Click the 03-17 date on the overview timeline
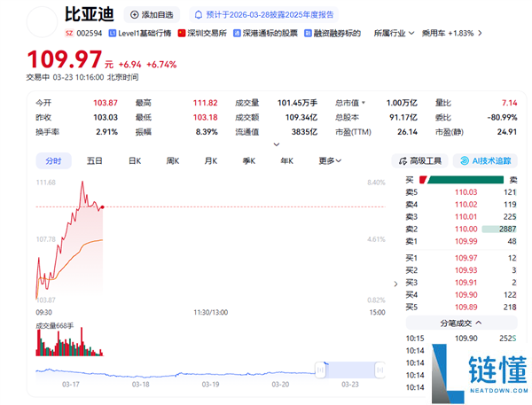 [x=71, y=385]
